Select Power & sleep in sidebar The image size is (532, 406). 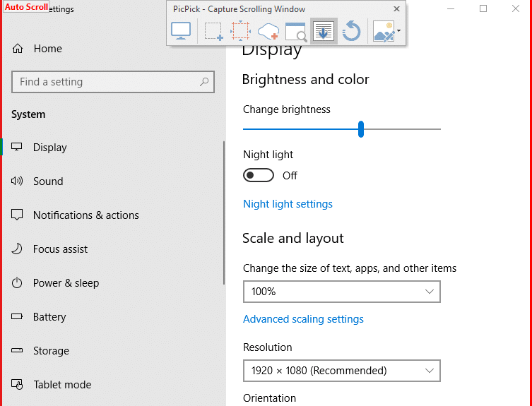tap(66, 283)
